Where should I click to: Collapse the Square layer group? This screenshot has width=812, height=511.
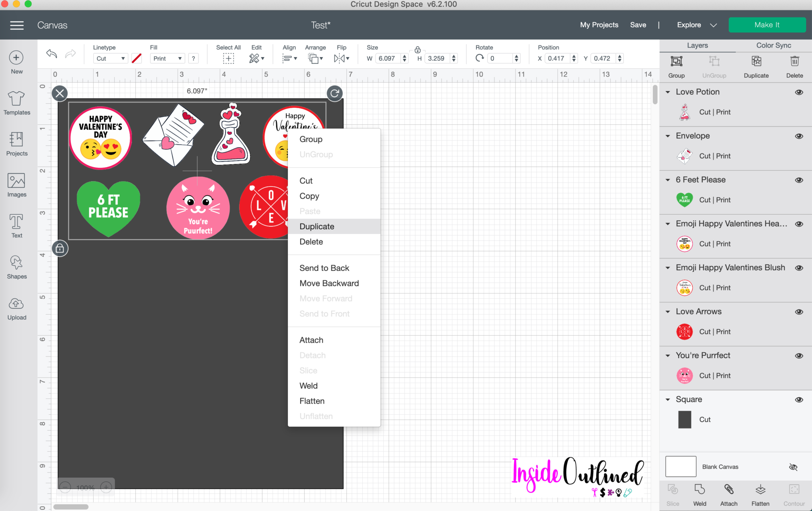pyautogui.click(x=668, y=399)
